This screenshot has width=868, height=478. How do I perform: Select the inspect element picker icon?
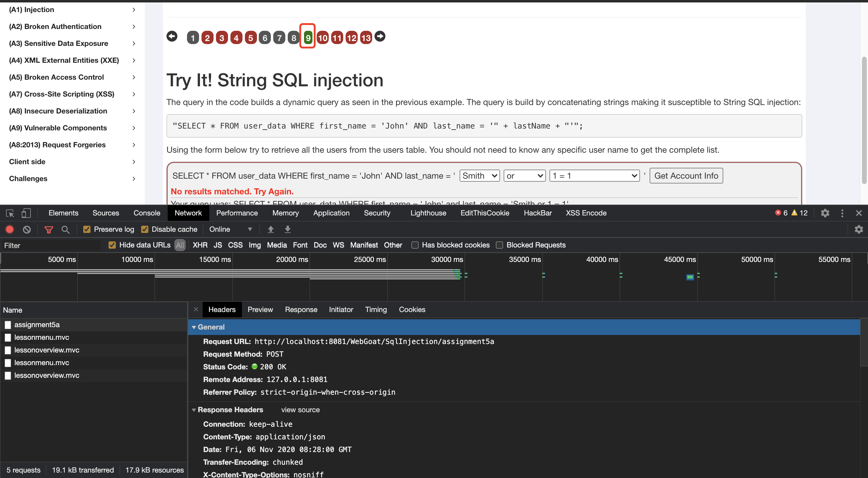(x=10, y=213)
